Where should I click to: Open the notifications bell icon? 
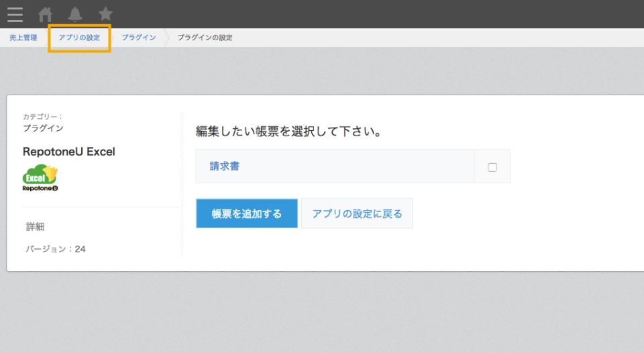click(x=75, y=14)
